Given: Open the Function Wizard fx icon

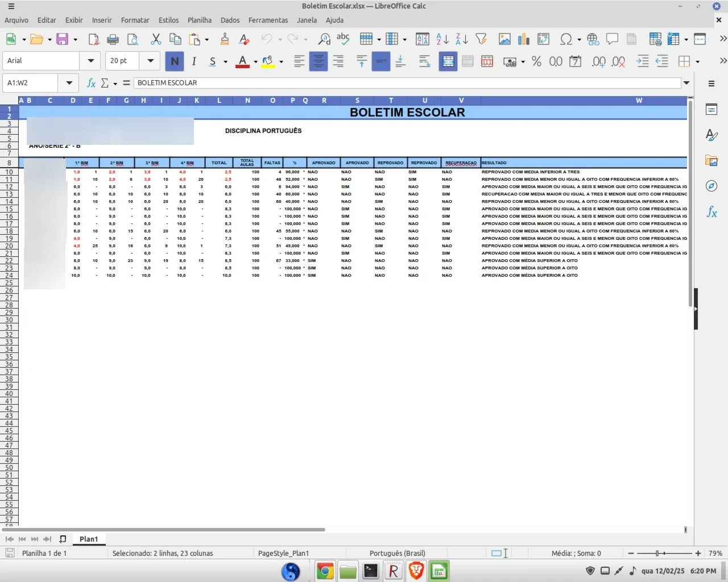Looking at the screenshot, I should tap(91, 83).
